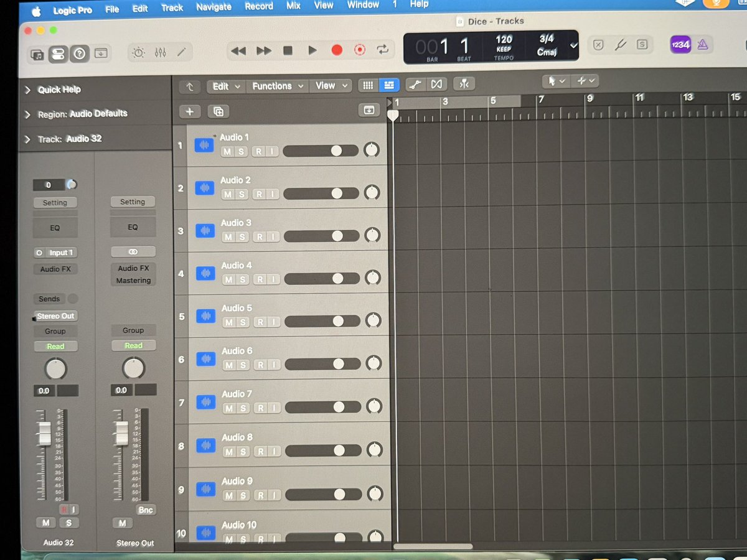This screenshot has height=560, width=747.
Task: Click the red Record button
Action: 337,50
